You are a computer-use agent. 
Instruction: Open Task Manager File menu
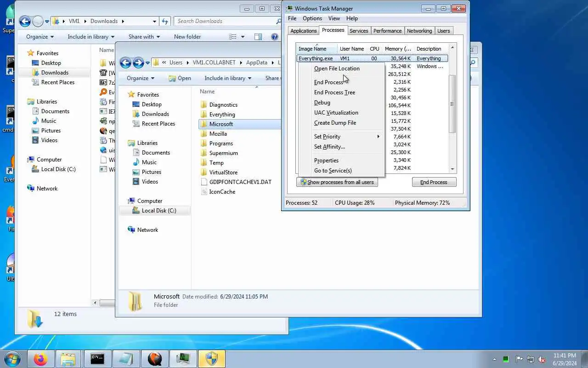[x=292, y=18]
